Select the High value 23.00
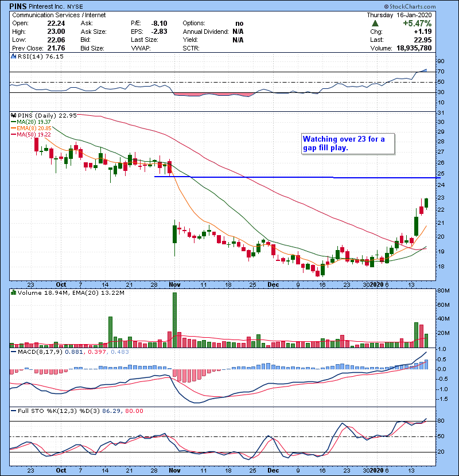 pyautogui.click(x=56, y=32)
